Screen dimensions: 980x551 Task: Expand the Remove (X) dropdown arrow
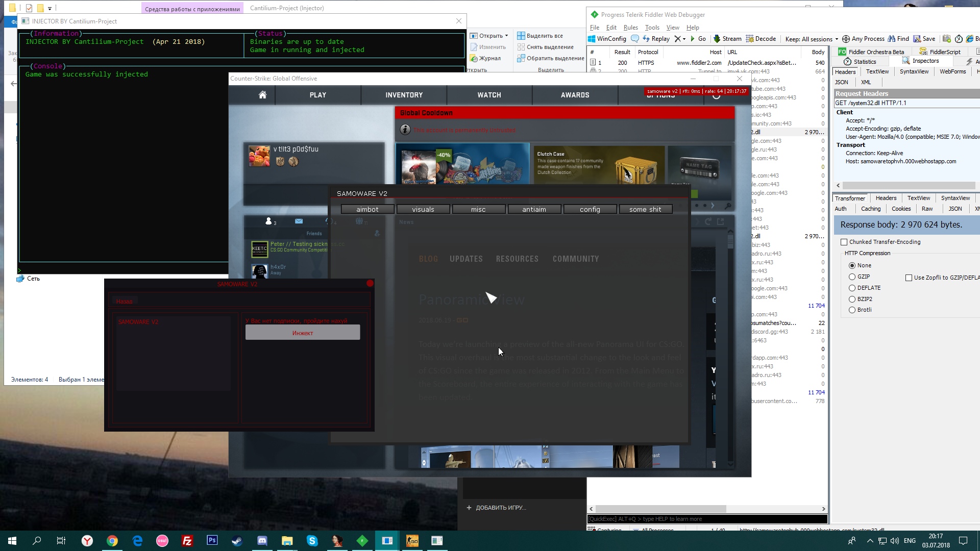coord(684,39)
